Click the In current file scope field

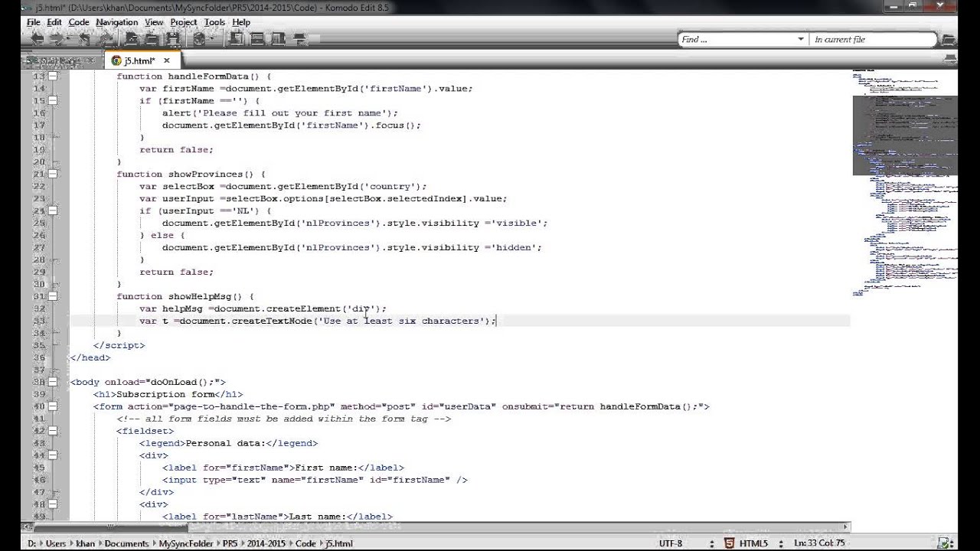pyautogui.click(x=873, y=39)
